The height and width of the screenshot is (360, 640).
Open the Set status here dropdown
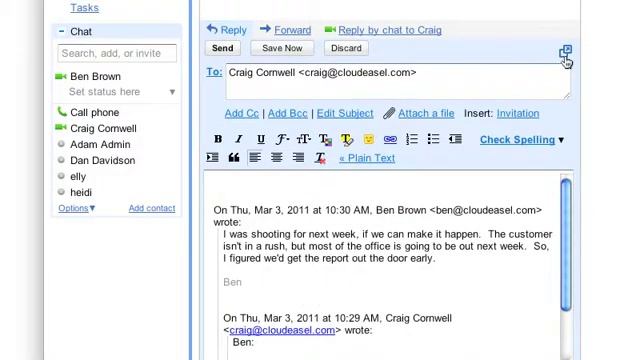pyautogui.click(x=172, y=92)
